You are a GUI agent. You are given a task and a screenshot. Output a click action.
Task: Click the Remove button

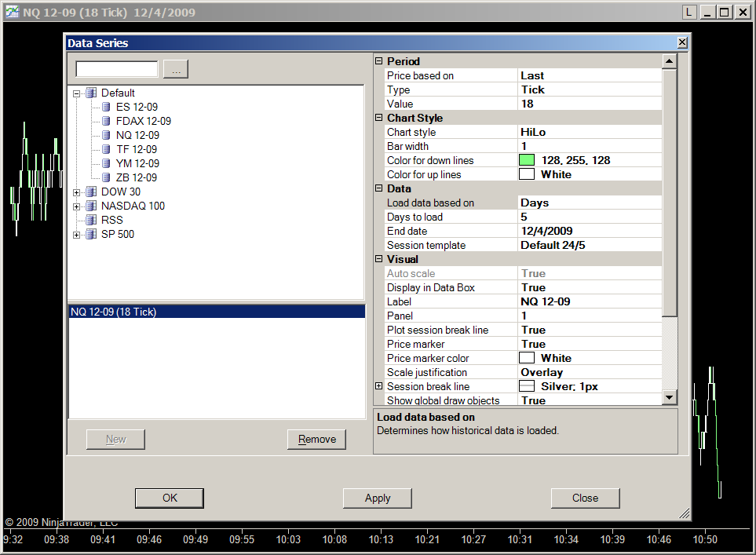click(317, 440)
